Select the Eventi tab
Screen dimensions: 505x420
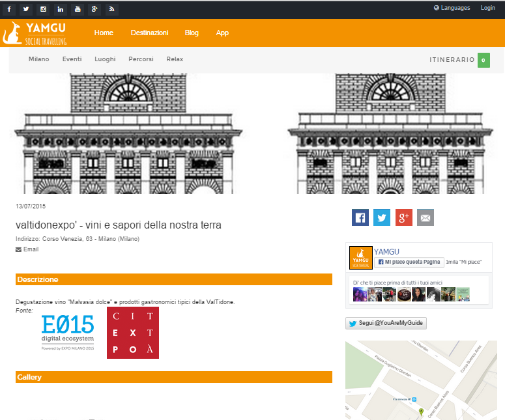click(x=72, y=59)
